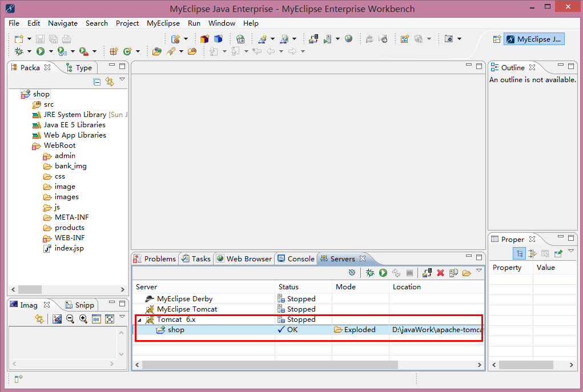The height and width of the screenshot is (392, 583).
Task: Click the New Java Package icon
Action: 114,51
